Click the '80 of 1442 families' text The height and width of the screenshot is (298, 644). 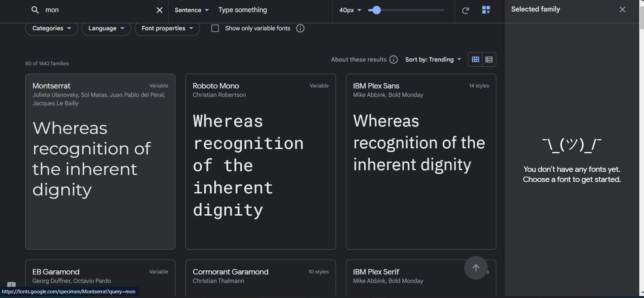47,63
